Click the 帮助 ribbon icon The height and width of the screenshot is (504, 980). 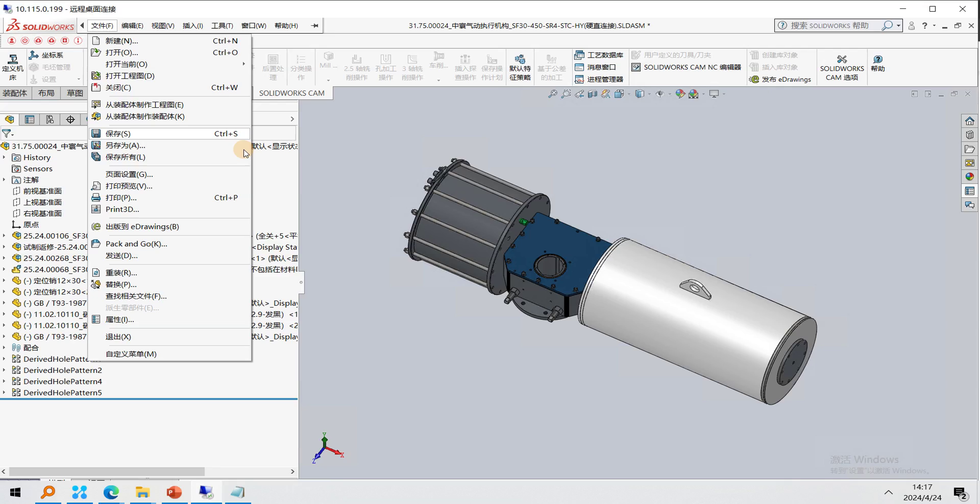878,64
